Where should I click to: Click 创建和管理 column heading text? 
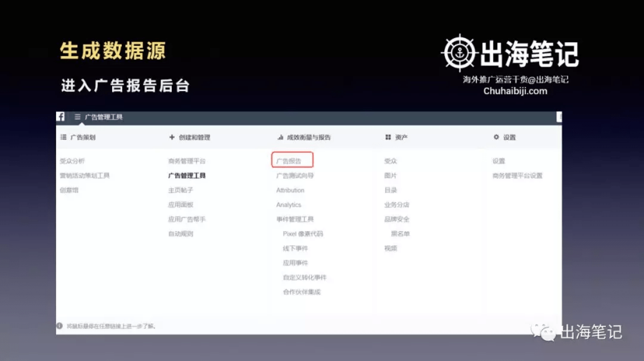pyautogui.click(x=194, y=137)
